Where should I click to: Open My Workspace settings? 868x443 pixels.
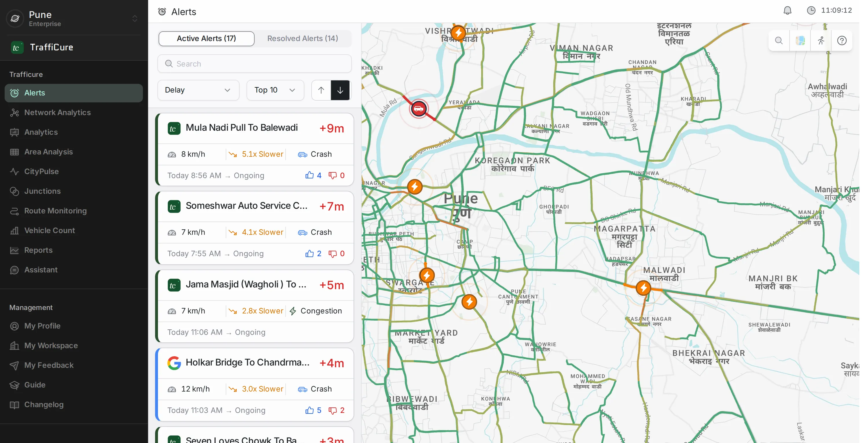(x=74, y=346)
